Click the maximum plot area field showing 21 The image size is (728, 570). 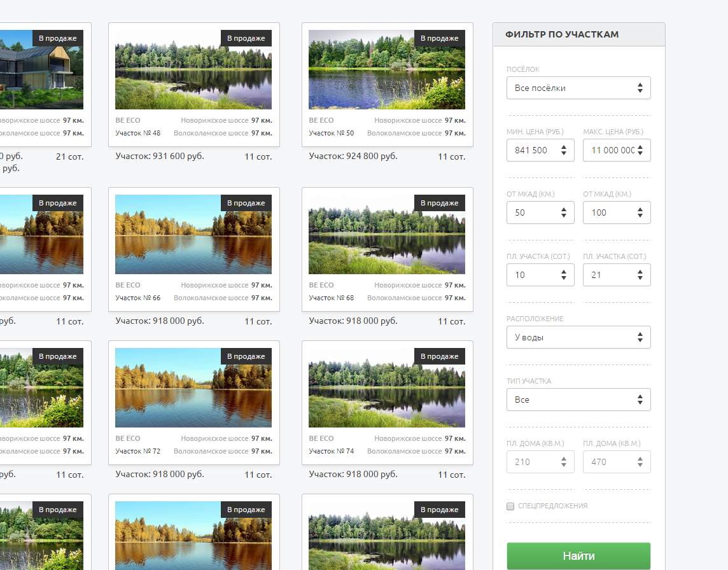[x=616, y=275]
